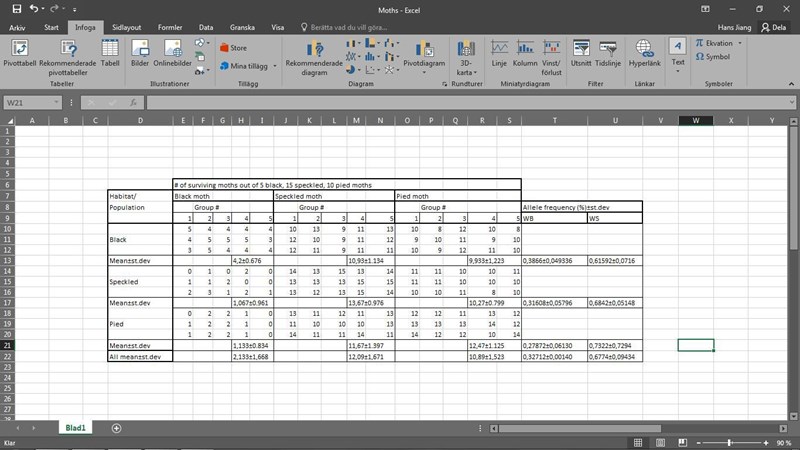Open the Name Box dropdown for W21
This screenshot has height=450, width=800.
point(61,103)
